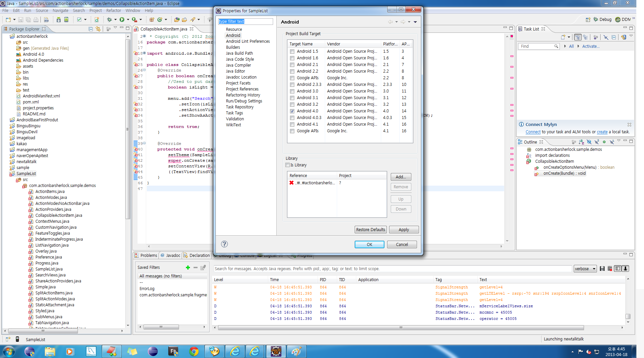644x358 pixels.
Task: Toggle Link with Editor in Package Explorer
Action: (x=98, y=29)
